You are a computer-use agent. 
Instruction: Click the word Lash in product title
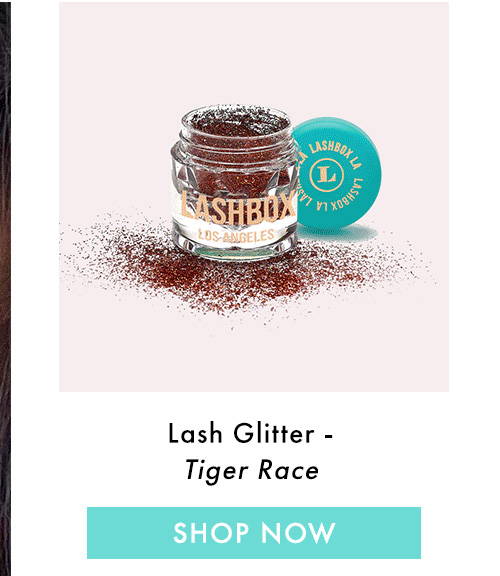pos(195,433)
